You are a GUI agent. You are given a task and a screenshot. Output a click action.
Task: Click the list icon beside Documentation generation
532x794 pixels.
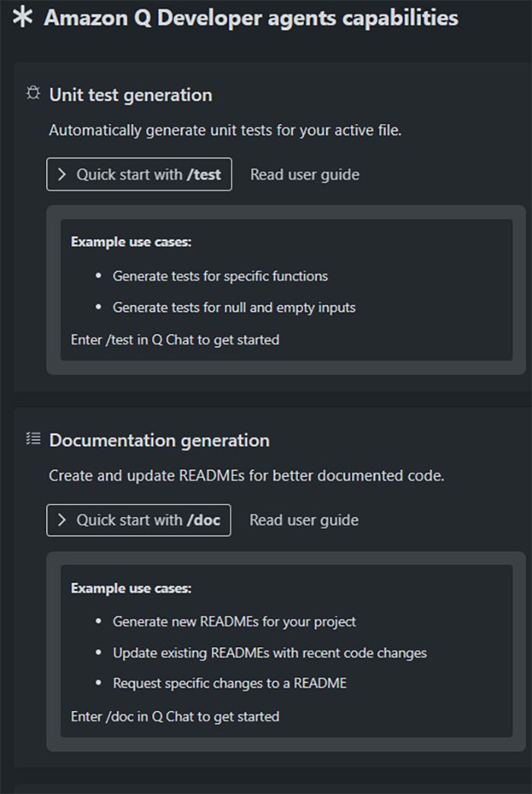33,439
